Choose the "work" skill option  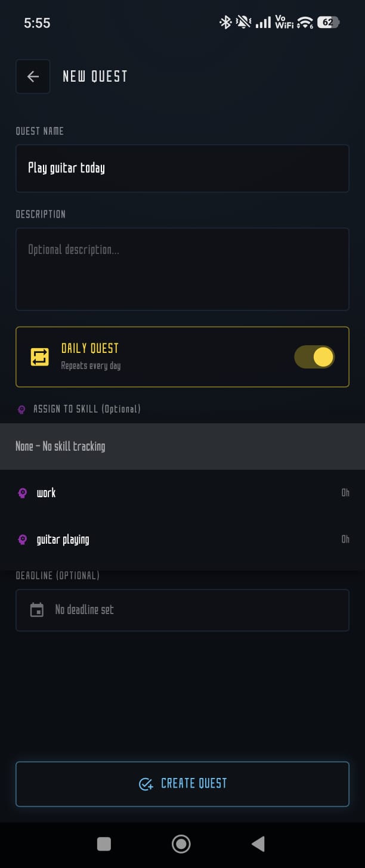tap(47, 493)
